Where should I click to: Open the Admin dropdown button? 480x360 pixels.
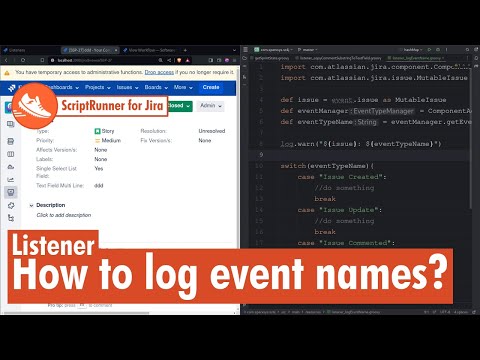[x=210, y=106]
